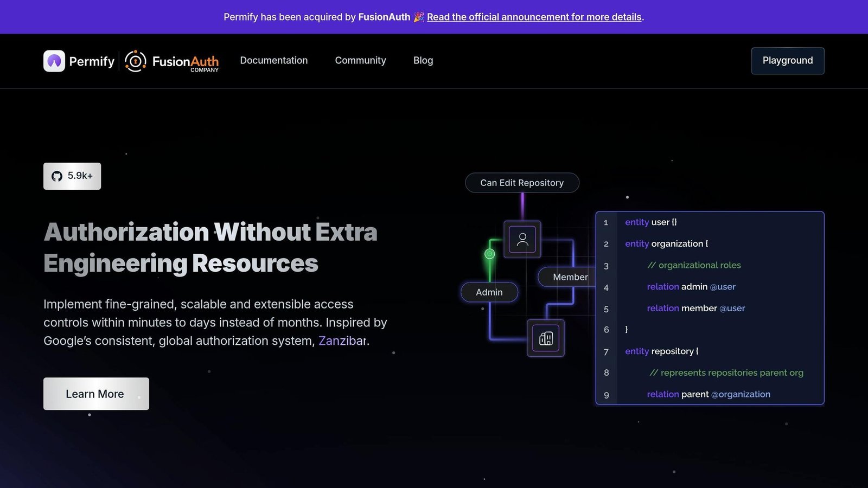
Task: Go to the Blog page
Action: (423, 61)
